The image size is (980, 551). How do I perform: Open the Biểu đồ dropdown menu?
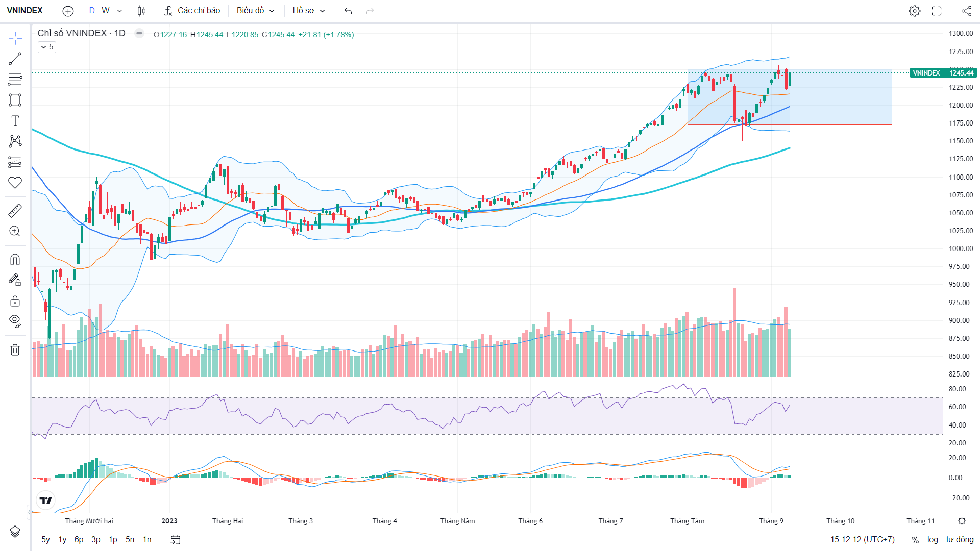[x=256, y=11]
